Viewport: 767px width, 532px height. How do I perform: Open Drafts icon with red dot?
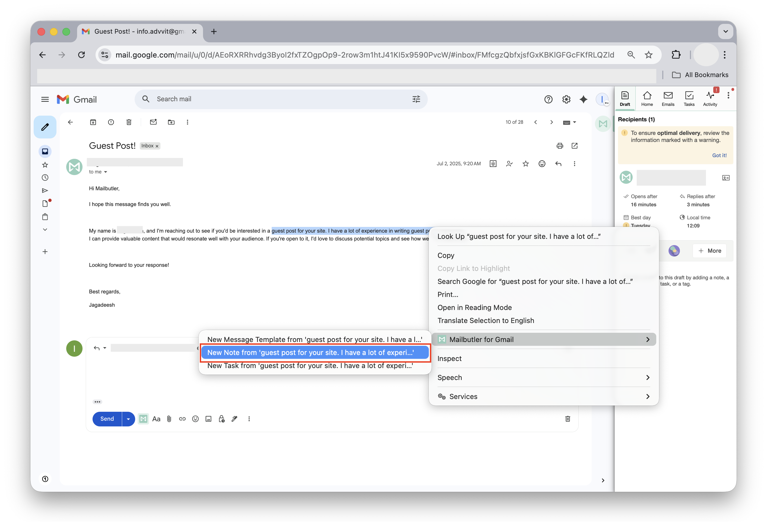tap(45, 204)
